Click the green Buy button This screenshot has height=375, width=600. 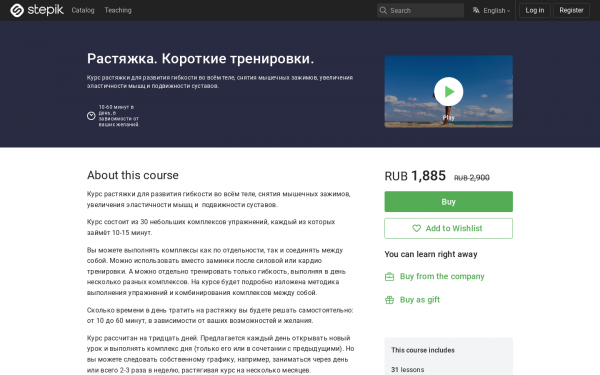point(448,202)
